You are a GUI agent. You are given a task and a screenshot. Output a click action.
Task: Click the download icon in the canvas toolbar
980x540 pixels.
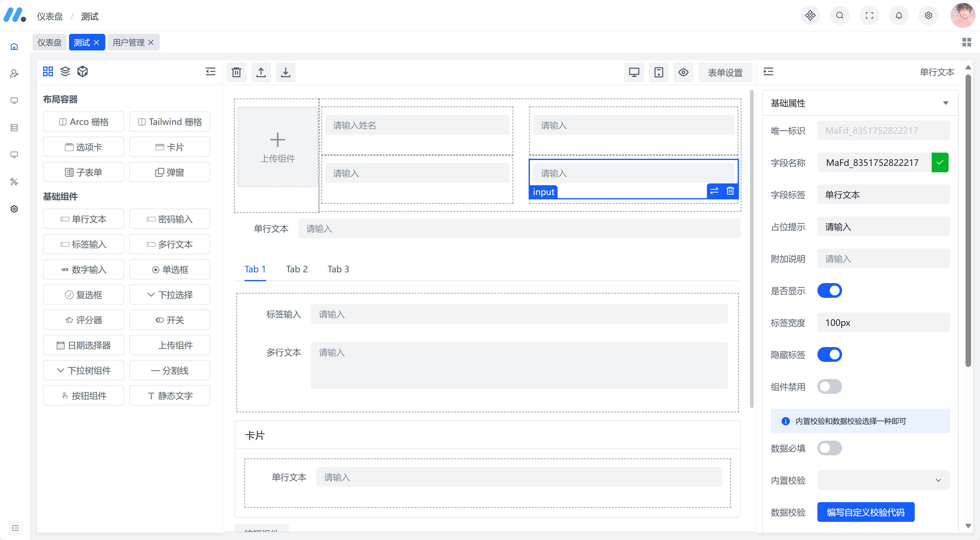click(286, 72)
